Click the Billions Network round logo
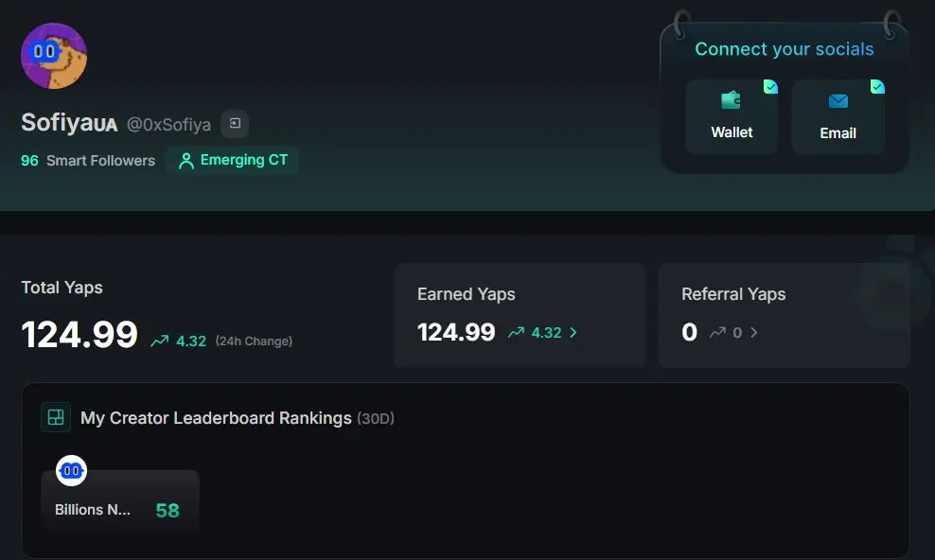 tap(72, 471)
